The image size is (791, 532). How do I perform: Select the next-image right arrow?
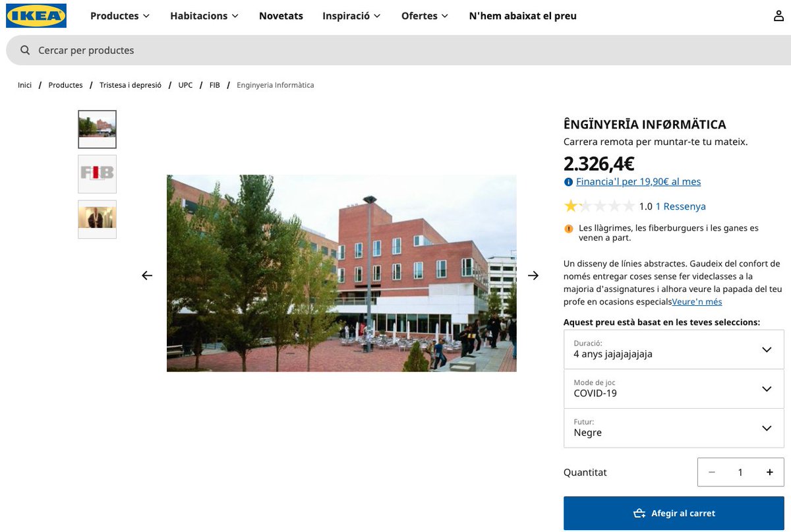pyautogui.click(x=533, y=275)
